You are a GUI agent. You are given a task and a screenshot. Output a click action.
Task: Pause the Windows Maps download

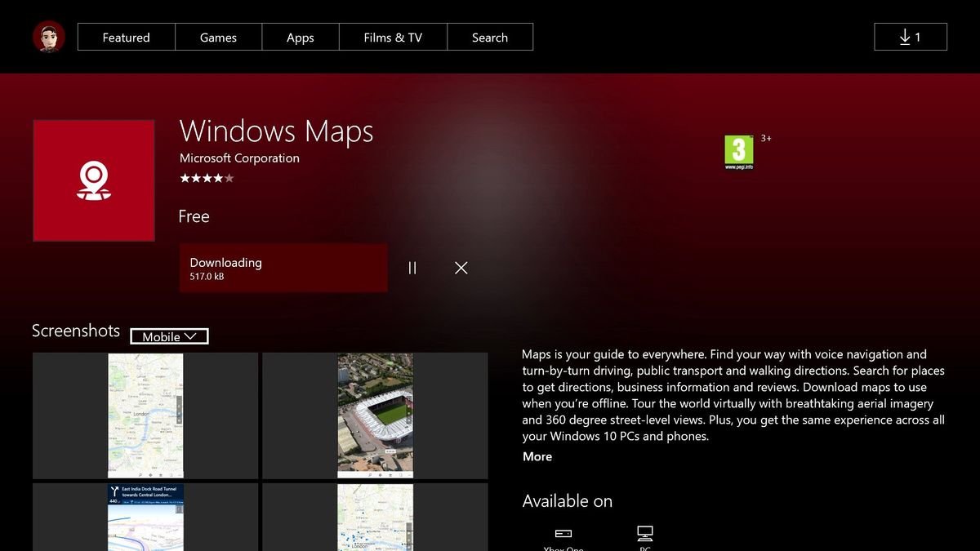pos(412,268)
